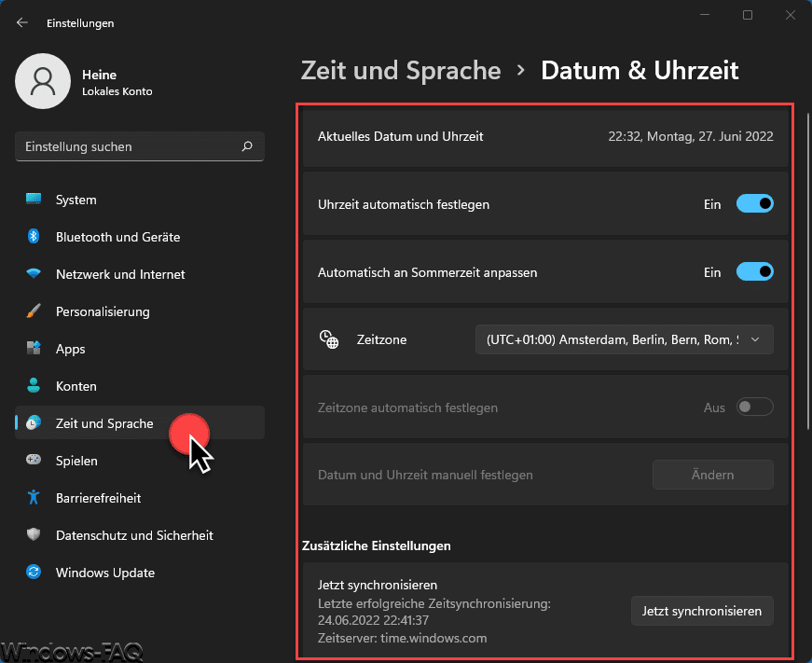Click inside Einstellung suchen search field

point(140,146)
